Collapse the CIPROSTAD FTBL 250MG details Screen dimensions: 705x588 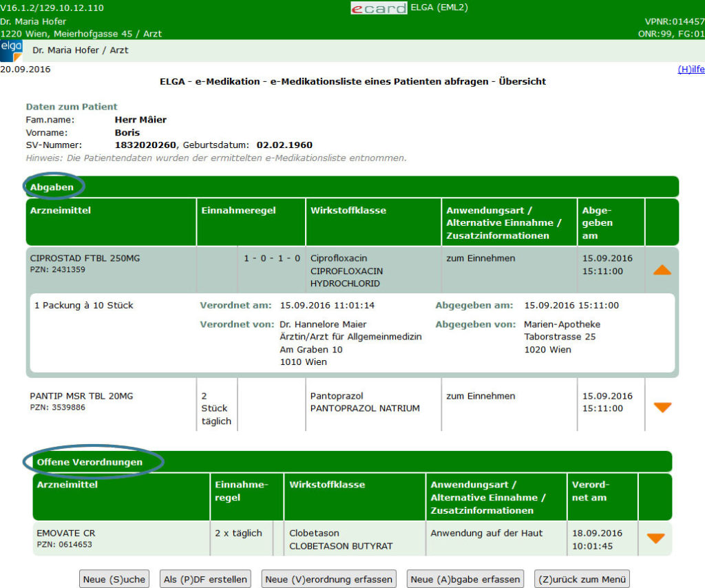point(661,270)
